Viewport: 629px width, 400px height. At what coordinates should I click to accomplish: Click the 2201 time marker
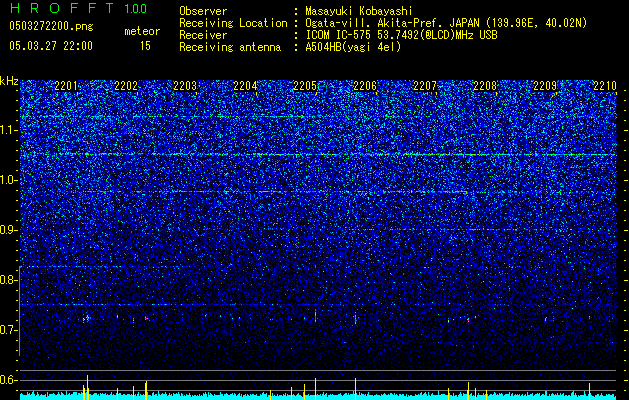point(66,86)
